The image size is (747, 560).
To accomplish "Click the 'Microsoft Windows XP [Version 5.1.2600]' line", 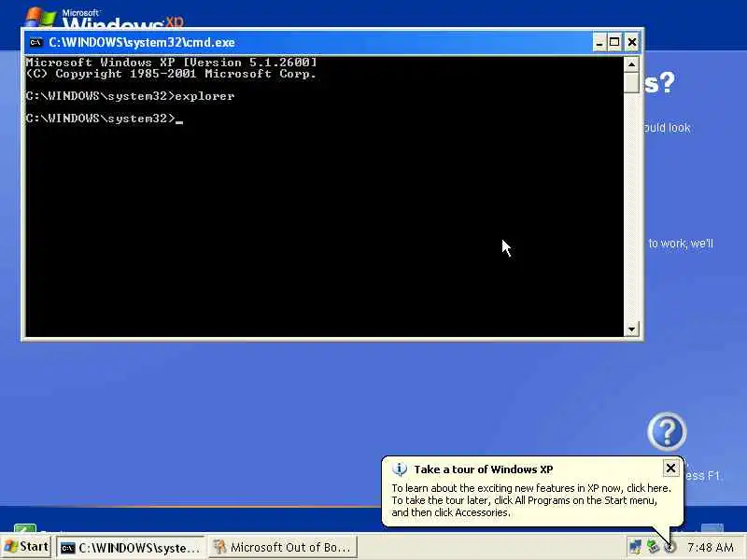I will click(171, 63).
